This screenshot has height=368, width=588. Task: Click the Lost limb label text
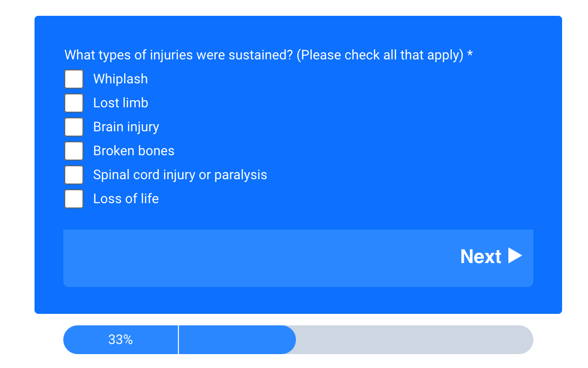click(x=120, y=103)
